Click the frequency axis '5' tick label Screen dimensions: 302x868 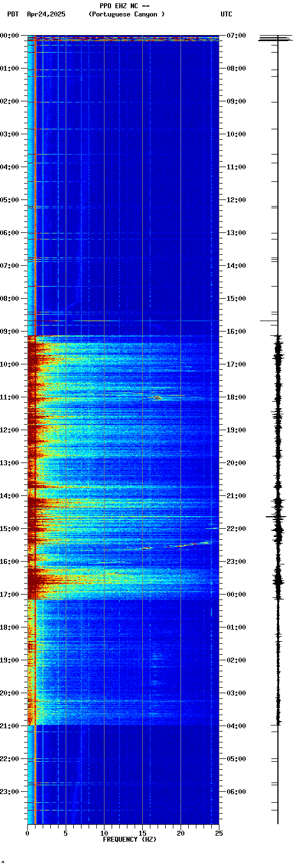pos(66,833)
